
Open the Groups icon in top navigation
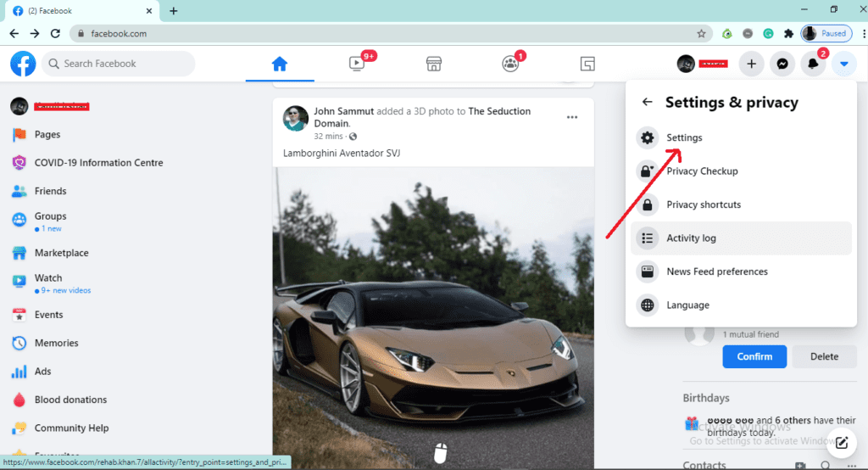pos(510,64)
